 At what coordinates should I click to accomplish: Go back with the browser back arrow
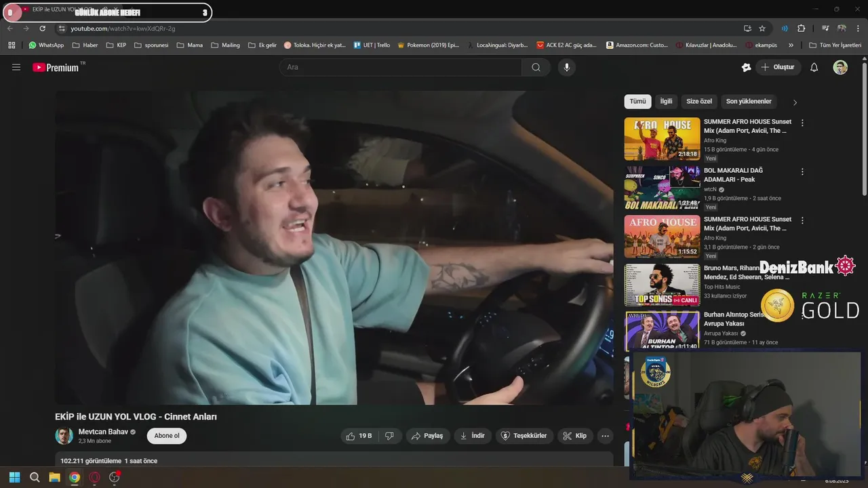(9, 28)
